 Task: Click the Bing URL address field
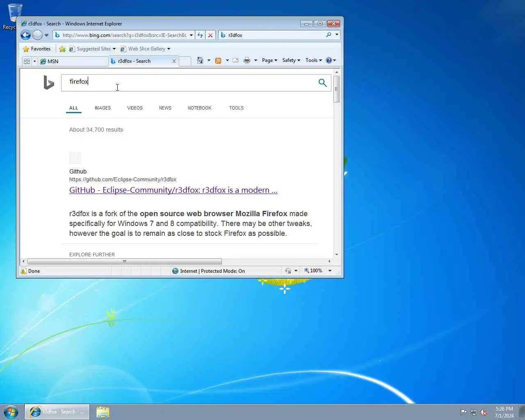pyautogui.click(x=124, y=35)
